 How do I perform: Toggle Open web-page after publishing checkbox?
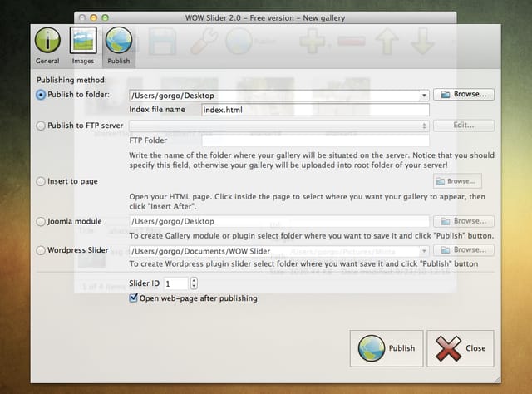pyautogui.click(x=133, y=298)
